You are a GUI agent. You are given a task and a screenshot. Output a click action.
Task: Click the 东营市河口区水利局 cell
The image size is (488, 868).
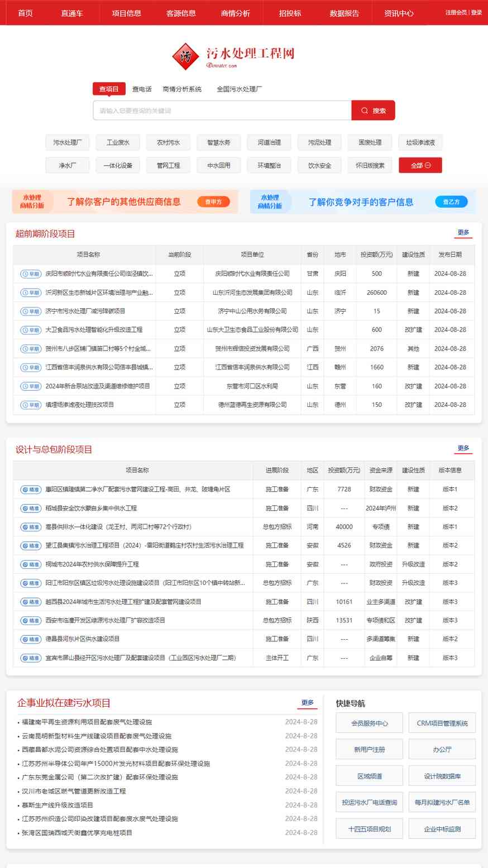coord(252,386)
